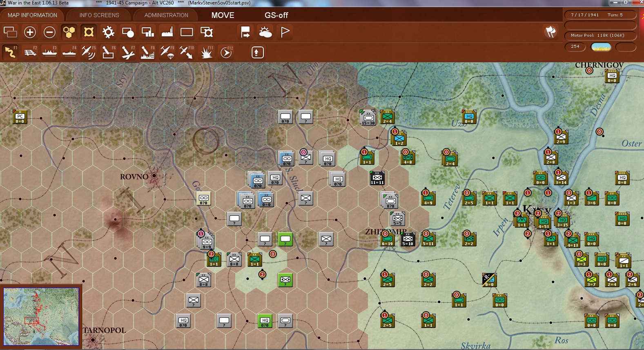Click the Rovno city marker
644x350 pixels.
154,176
